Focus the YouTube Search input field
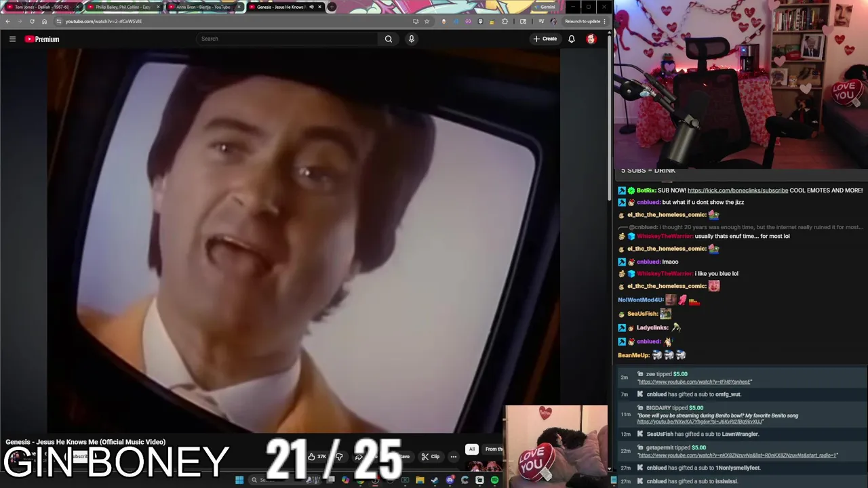The height and width of the screenshot is (488, 868). click(x=287, y=39)
